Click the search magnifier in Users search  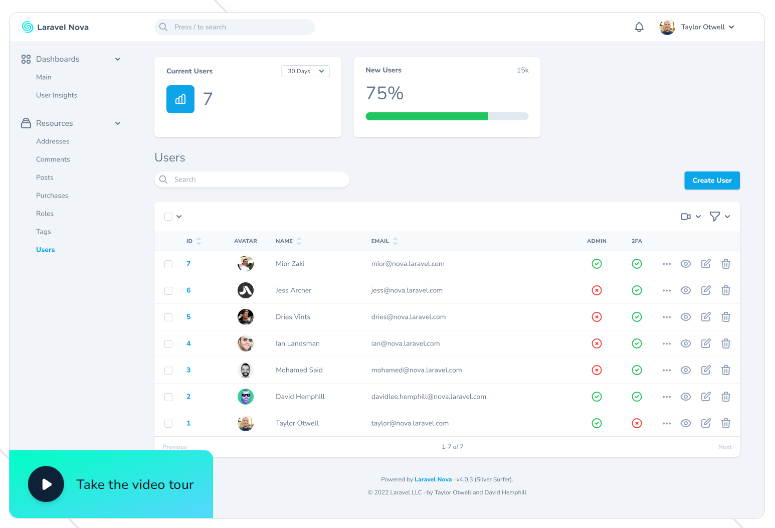(x=164, y=179)
